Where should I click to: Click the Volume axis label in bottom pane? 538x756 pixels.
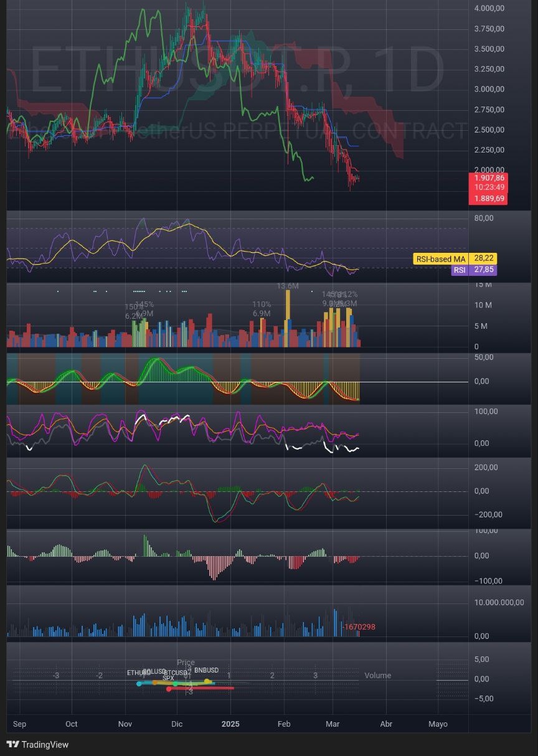pyautogui.click(x=377, y=676)
